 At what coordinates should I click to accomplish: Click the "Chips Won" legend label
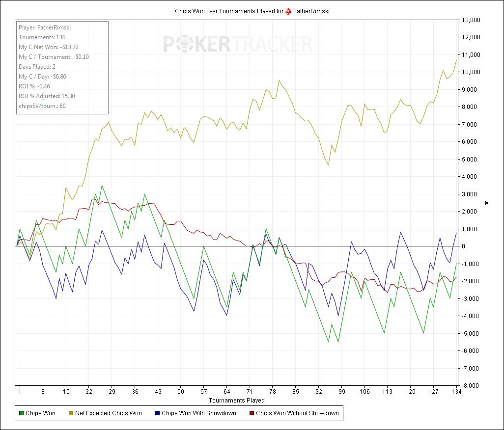[x=40, y=413]
